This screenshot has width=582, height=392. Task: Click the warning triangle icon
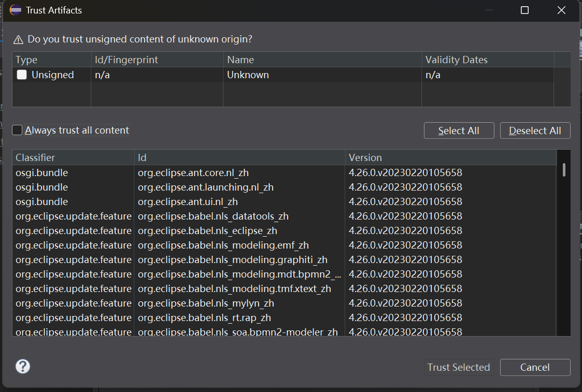coord(19,39)
